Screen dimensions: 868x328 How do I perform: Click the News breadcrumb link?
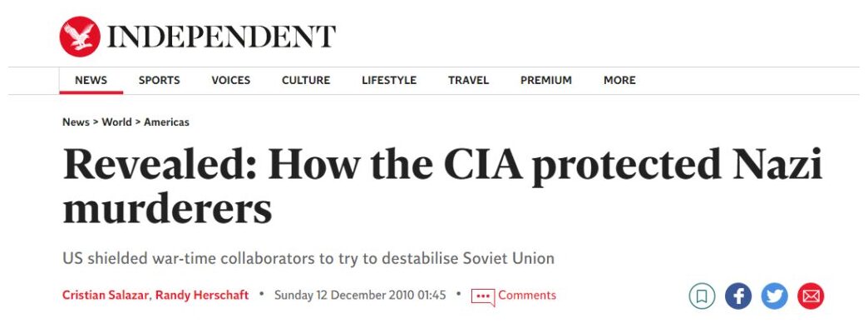[x=76, y=122]
